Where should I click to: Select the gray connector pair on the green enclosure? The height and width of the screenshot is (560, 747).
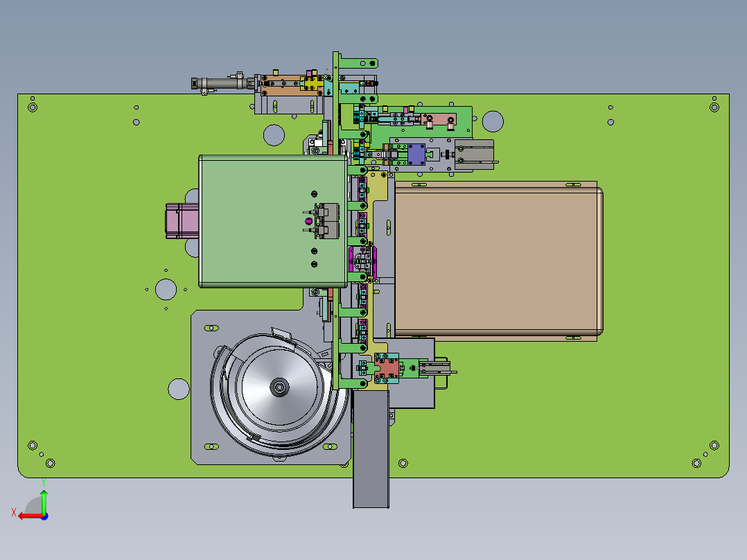[326, 221]
